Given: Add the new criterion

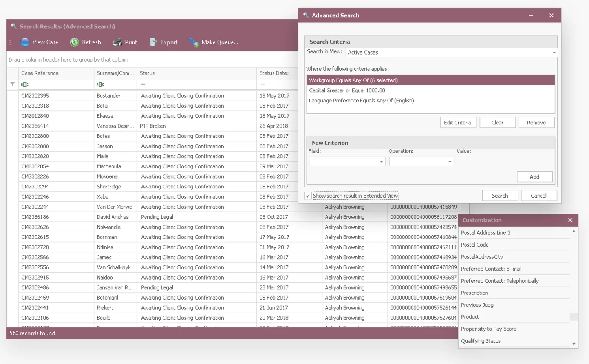Looking at the screenshot, I should 535,177.
